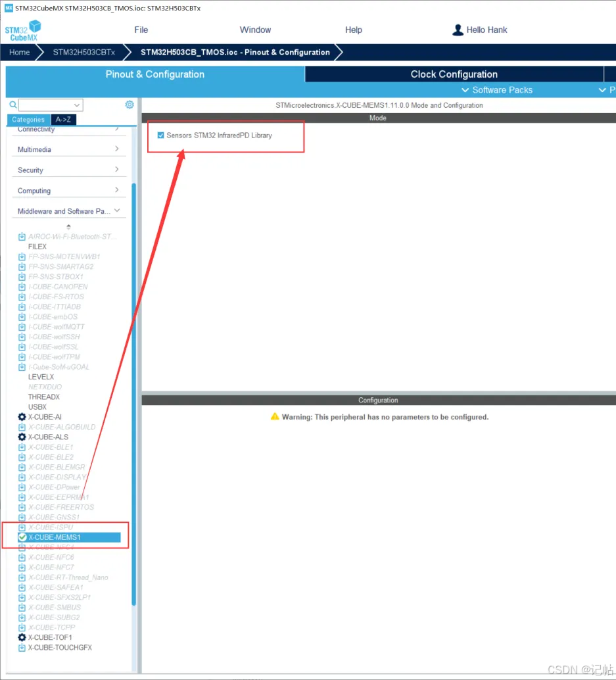616x680 pixels.
Task: Select THREADX middleware item
Action: (x=44, y=397)
